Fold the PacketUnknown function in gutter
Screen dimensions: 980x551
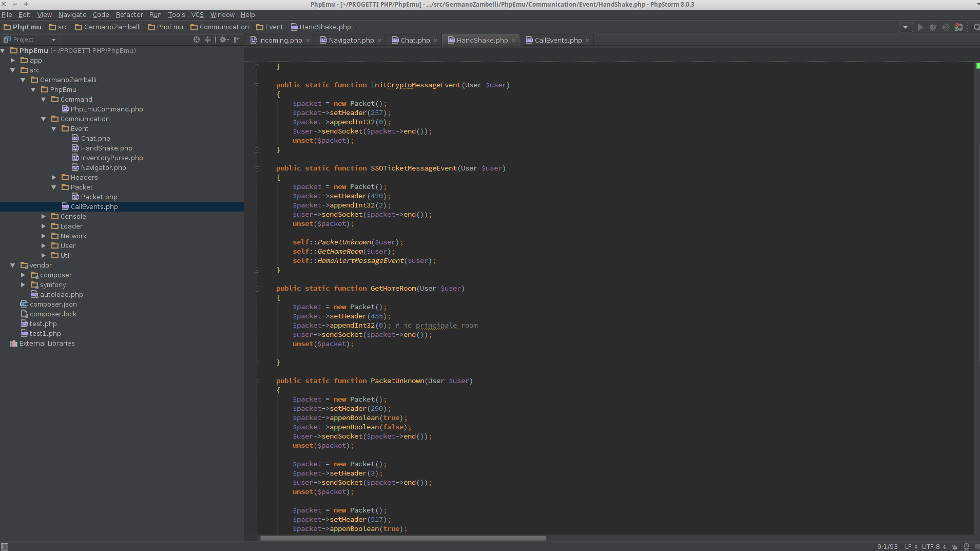(257, 381)
